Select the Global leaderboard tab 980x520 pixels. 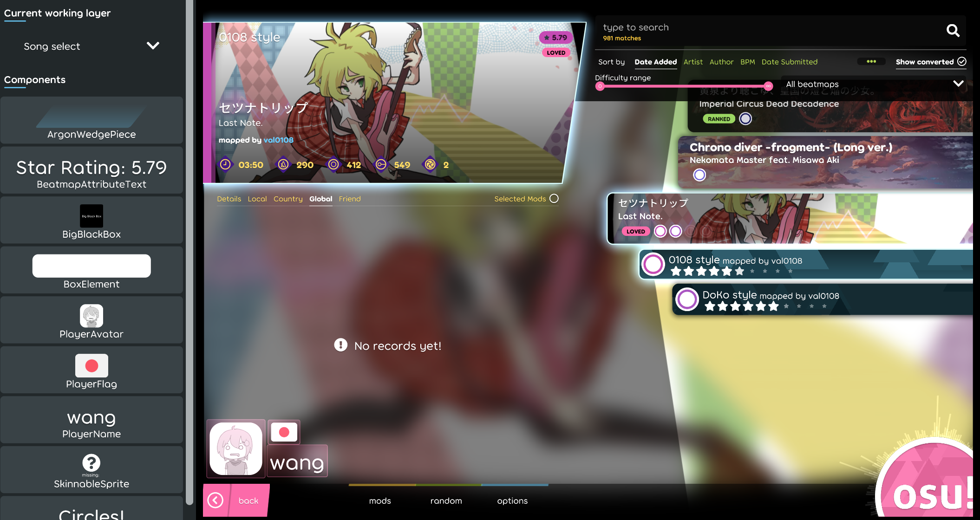(320, 199)
